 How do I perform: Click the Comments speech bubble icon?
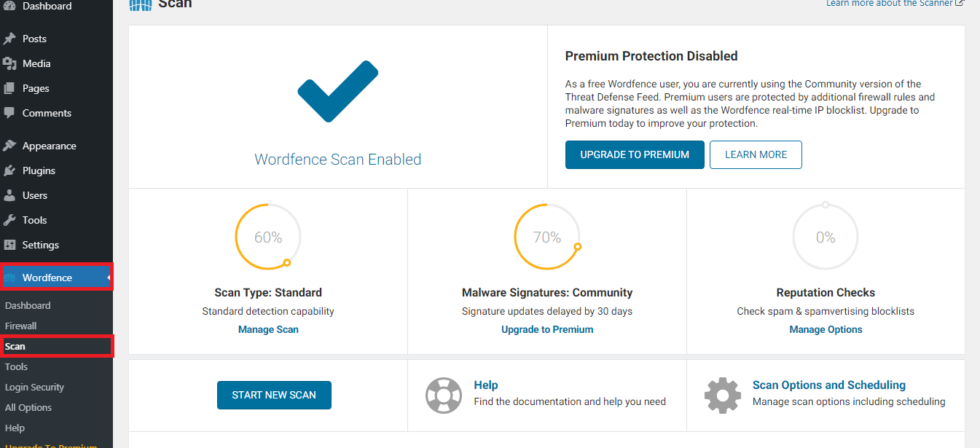(x=9, y=113)
